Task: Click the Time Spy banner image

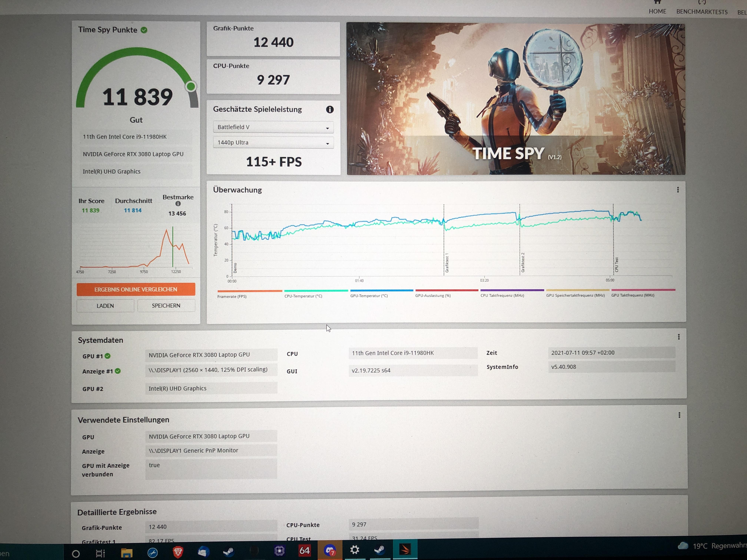Action: tap(516, 99)
